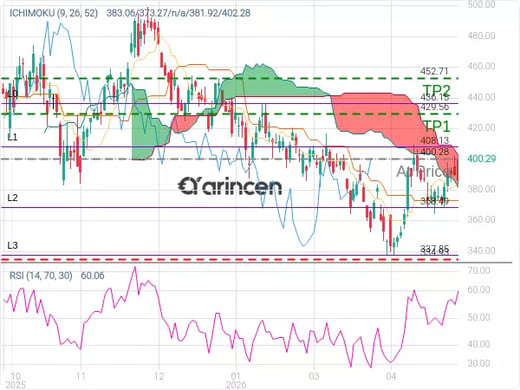
Task: Click month 12 on the date axis
Action: (x=159, y=376)
